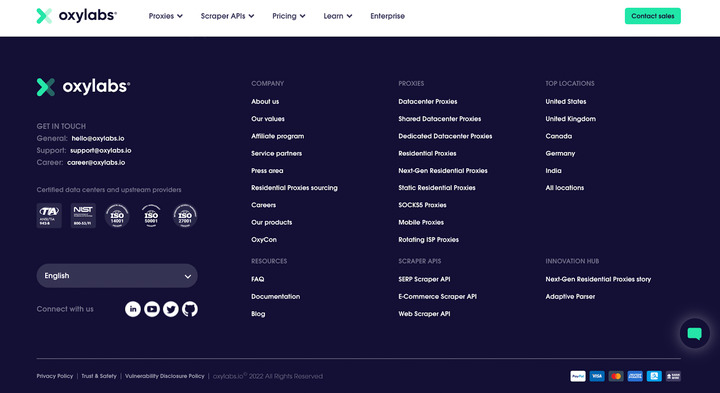Click the Oxylabs footer logo
Image resolution: width=720 pixels, height=393 pixels.
[x=83, y=87]
